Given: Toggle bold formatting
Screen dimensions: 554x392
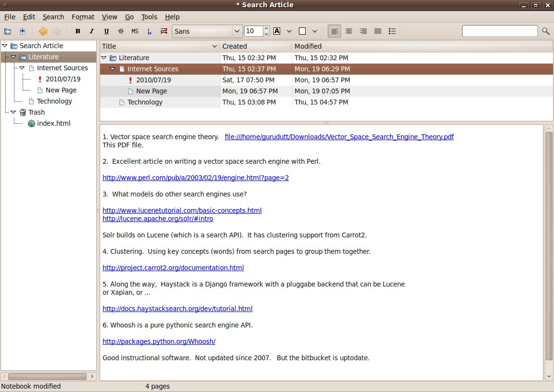Looking at the screenshot, I should (78, 31).
